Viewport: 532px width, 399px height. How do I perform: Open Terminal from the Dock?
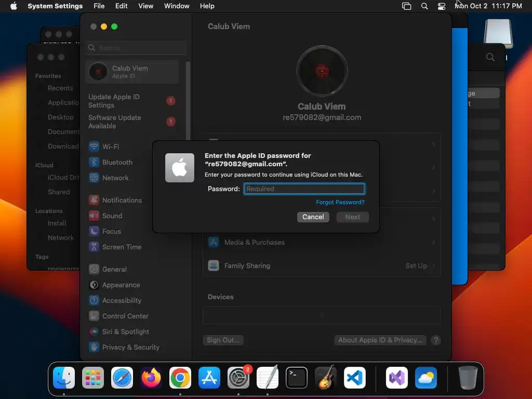pyautogui.click(x=297, y=378)
